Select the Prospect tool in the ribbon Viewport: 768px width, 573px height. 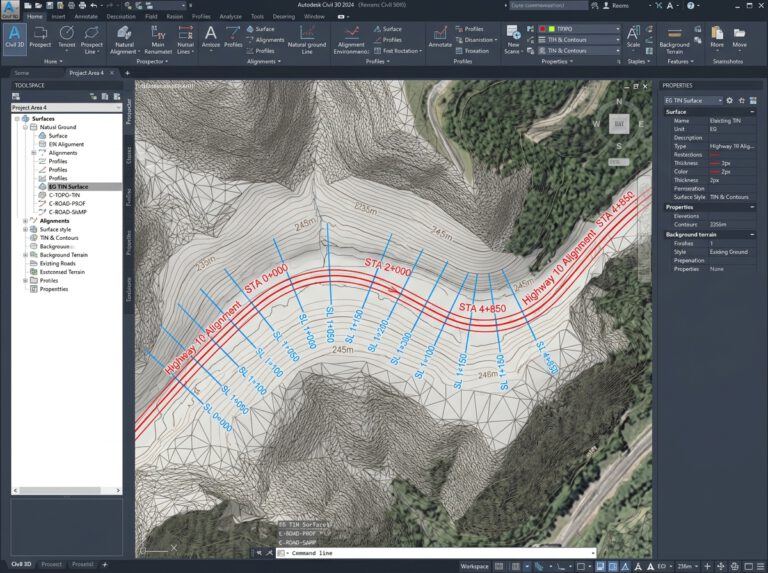pos(40,37)
